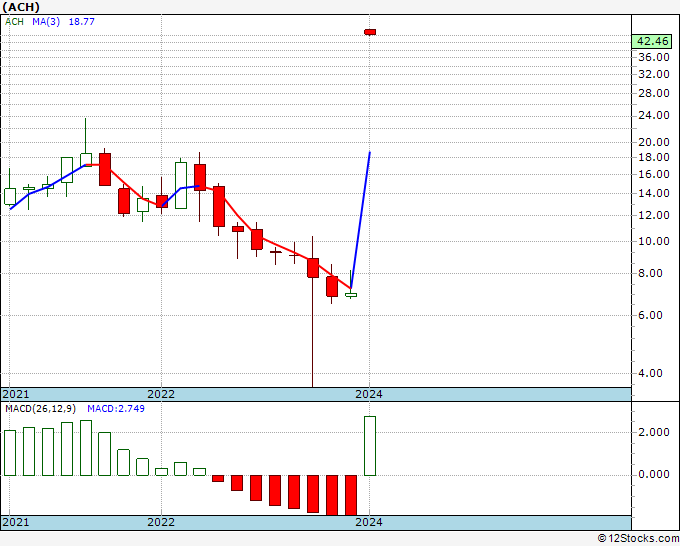Click the 0.000 MACD axis label
Viewport: 680px width, 546px height.
[x=654, y=474]
